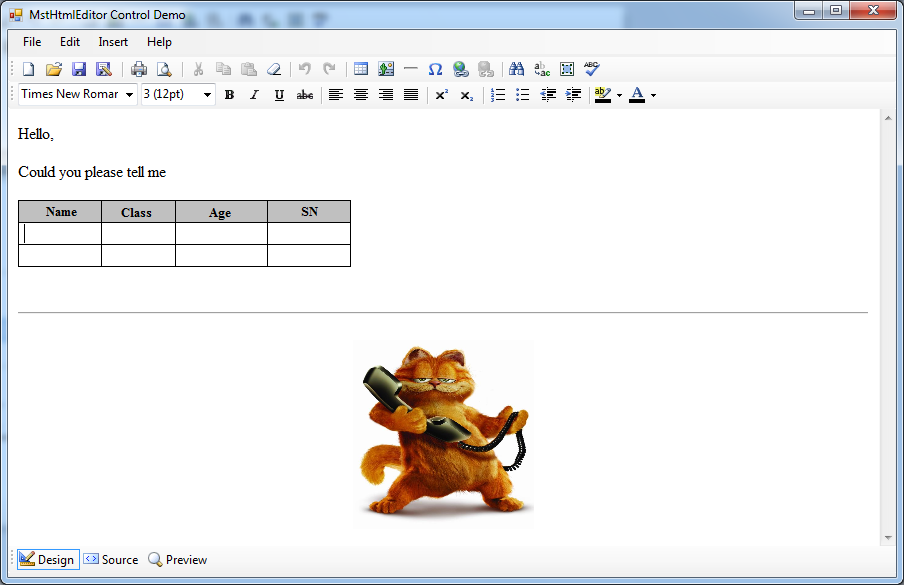The height and width of the screenshot is (585, 904).
Task: Insert an image using picture icon
Action: [386, 69]
